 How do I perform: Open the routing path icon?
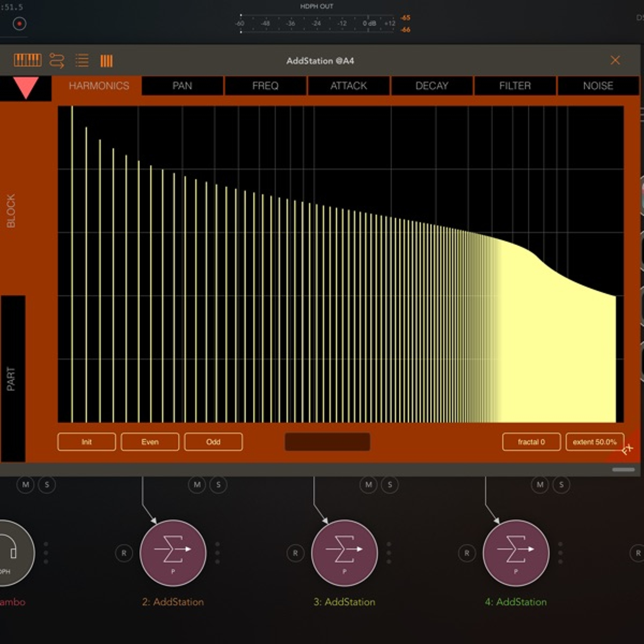click(x=57, y=61)
